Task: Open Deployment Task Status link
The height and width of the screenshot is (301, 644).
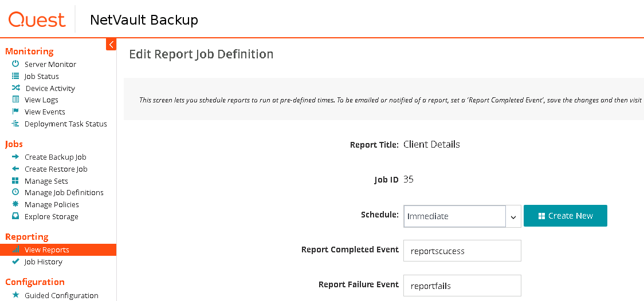Action: pos(65,124)
